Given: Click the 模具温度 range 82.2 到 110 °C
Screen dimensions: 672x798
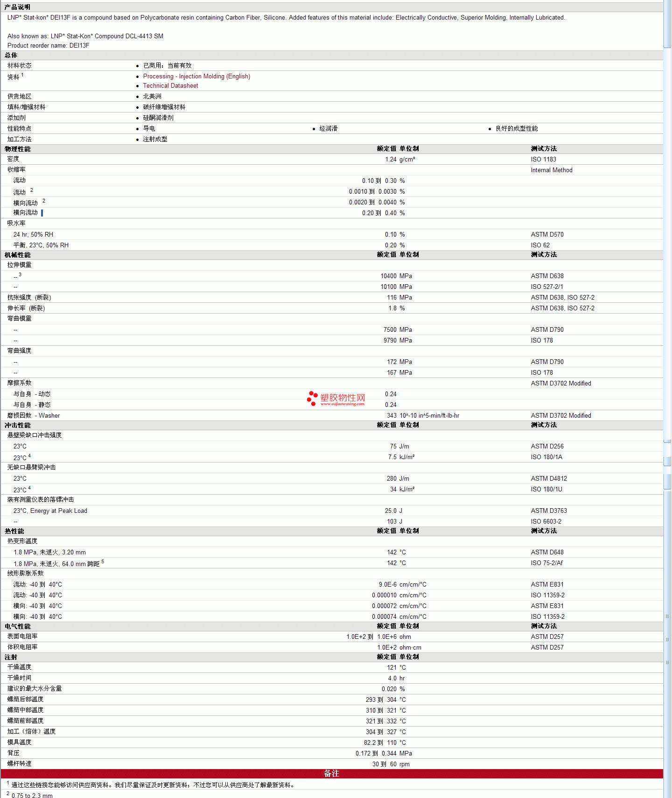Looking at the screenshot, I should tap(385, 743).
